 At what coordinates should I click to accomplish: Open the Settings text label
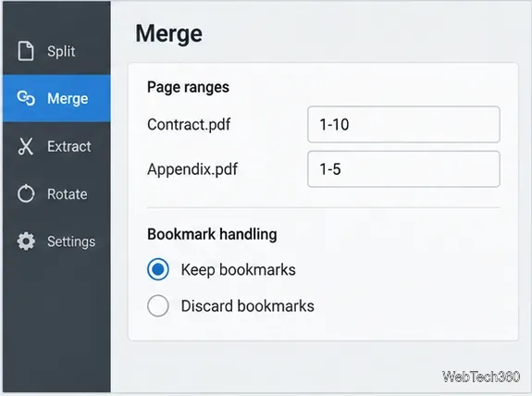coord(71,241)
